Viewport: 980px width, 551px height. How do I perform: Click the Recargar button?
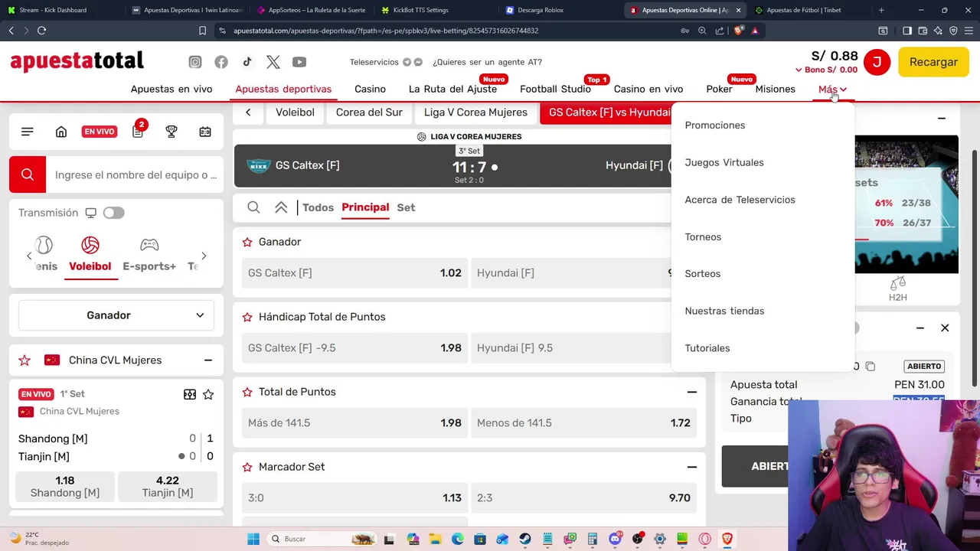933,62
